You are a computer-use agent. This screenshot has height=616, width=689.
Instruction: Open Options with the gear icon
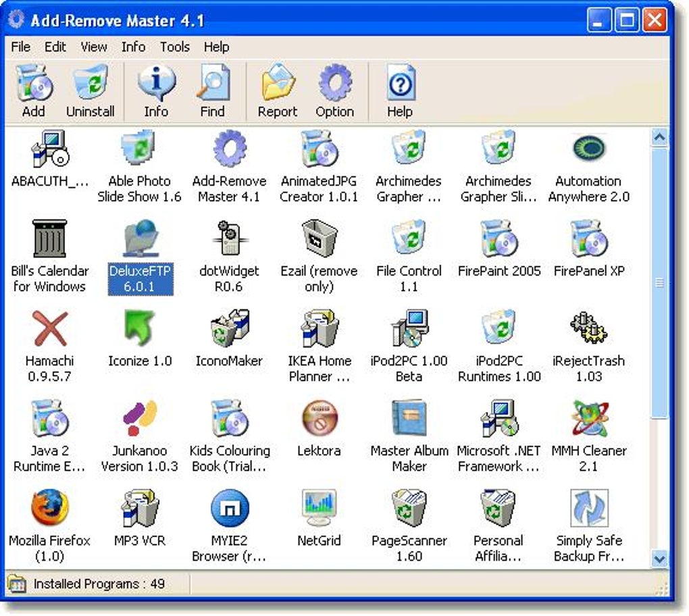pos(334,86)
